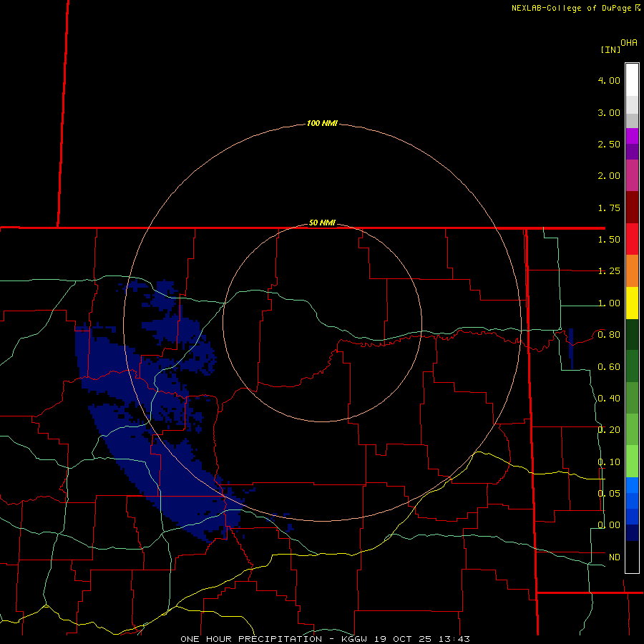Click the OHA product code label
This screenshot has width=644, height=644.
click(629, 43)
